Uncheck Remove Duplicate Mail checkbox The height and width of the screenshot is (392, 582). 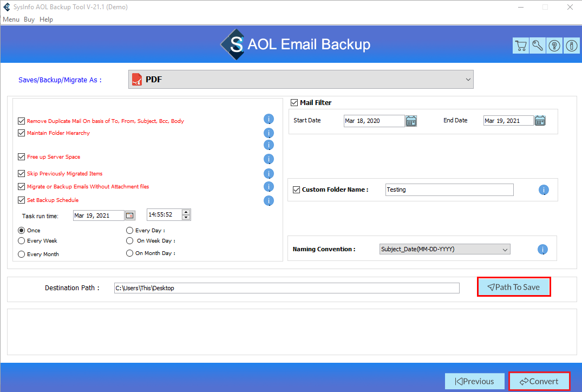22,121
